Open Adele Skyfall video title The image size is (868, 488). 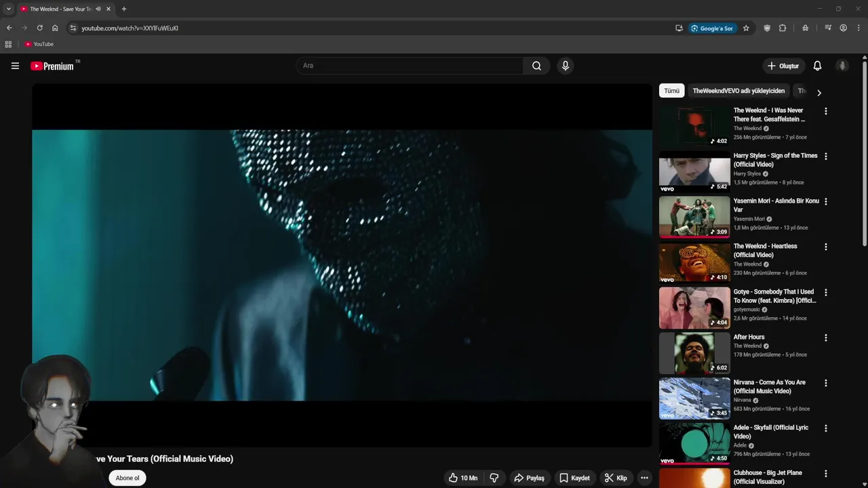(x=771, y=432)
